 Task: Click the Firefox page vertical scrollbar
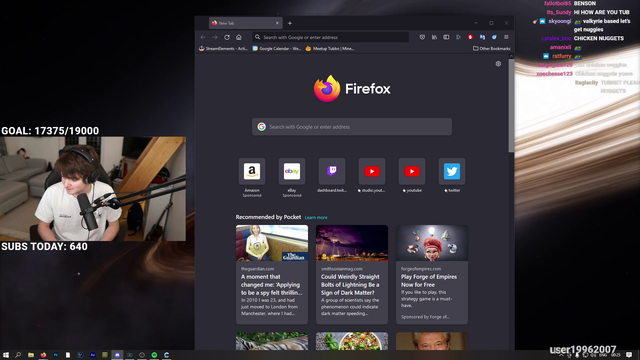pyautogui.click(x=511, y=105)
